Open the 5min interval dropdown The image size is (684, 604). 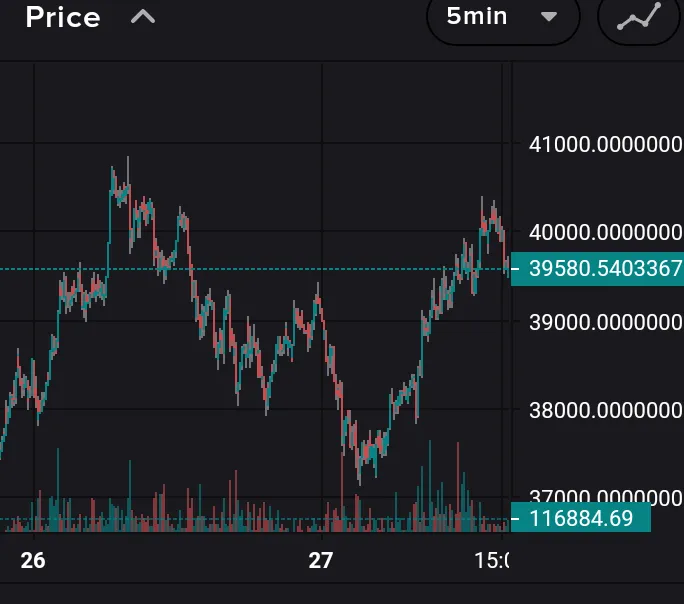(x=503, y=17)
